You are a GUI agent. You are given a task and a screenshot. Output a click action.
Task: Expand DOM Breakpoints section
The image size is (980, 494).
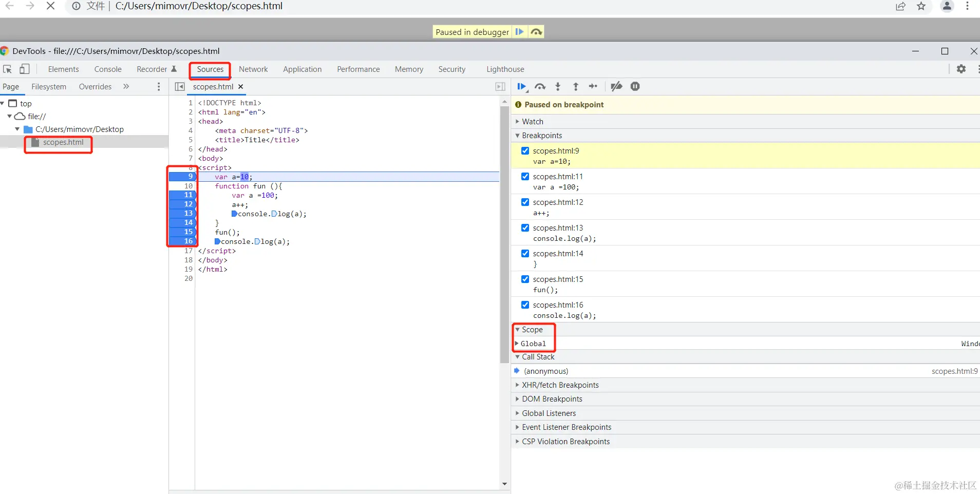[x=745, y=399]
